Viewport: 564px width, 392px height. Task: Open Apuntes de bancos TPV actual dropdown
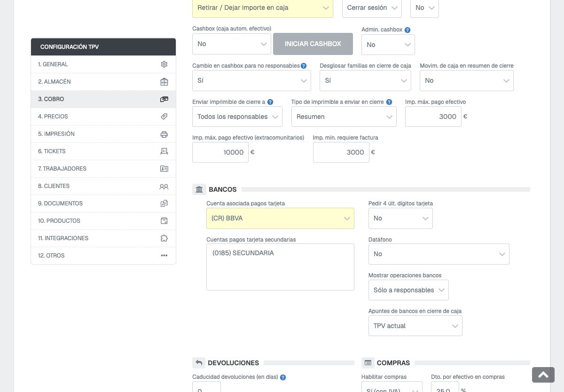point(415,326)
